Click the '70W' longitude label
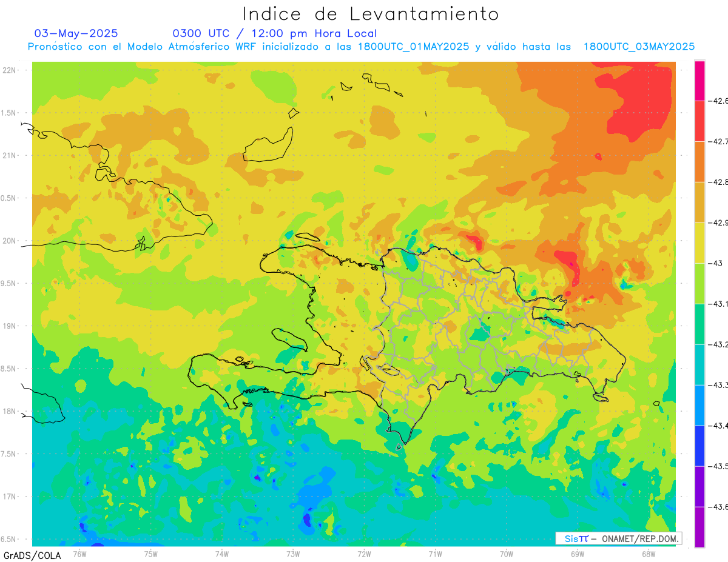The image size is (728, 562). (x=507, y=554)
